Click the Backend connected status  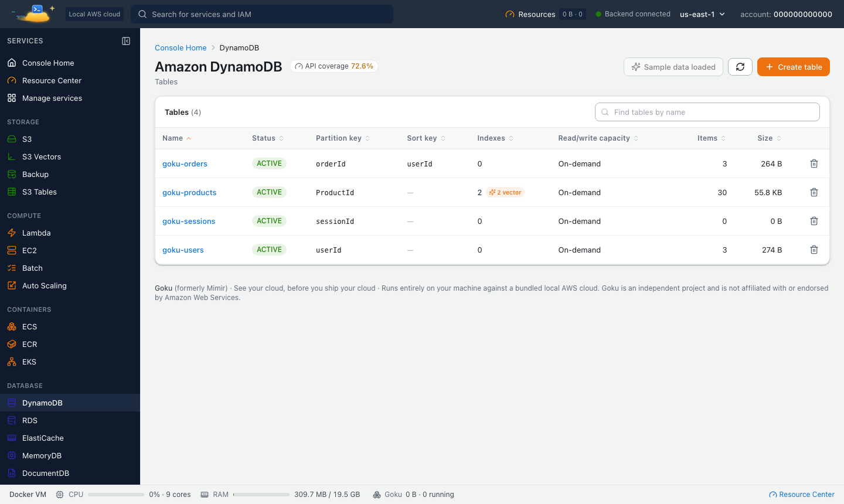pyautogui.click(x=633, y=14)
